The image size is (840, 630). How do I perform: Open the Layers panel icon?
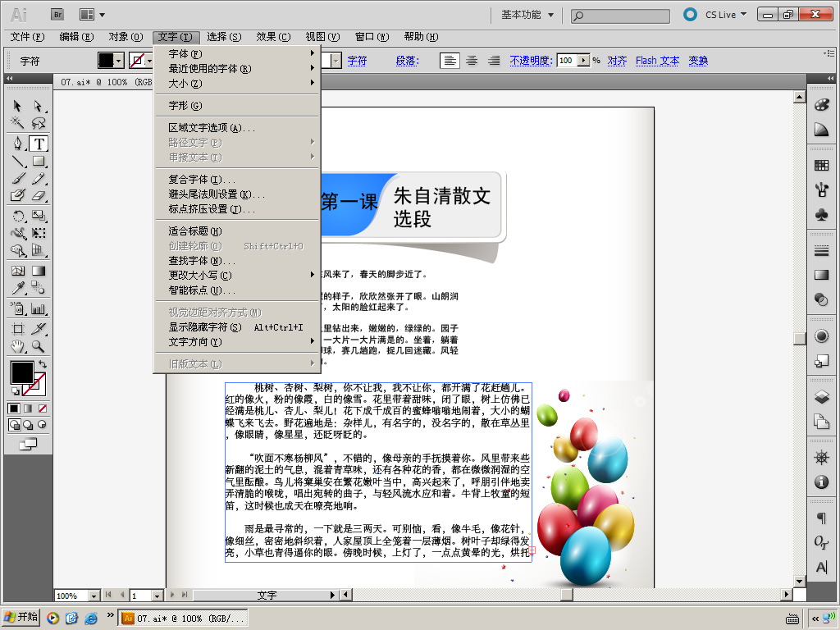(821, 396)
